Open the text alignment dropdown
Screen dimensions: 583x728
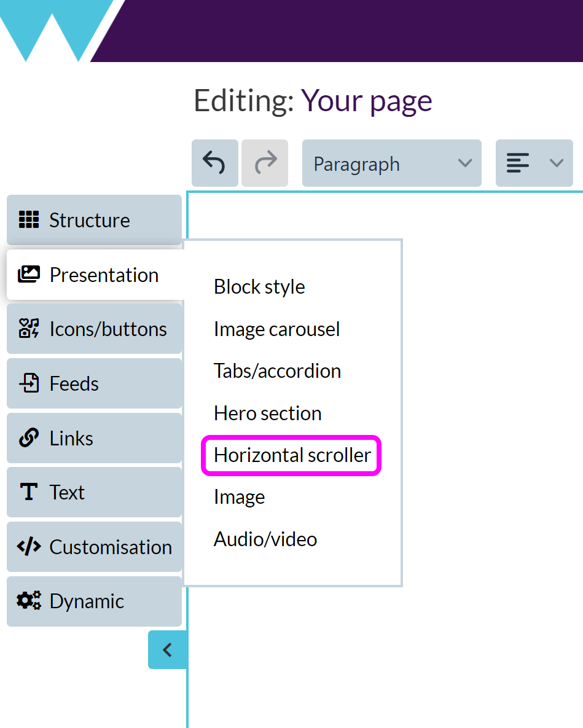534,163
